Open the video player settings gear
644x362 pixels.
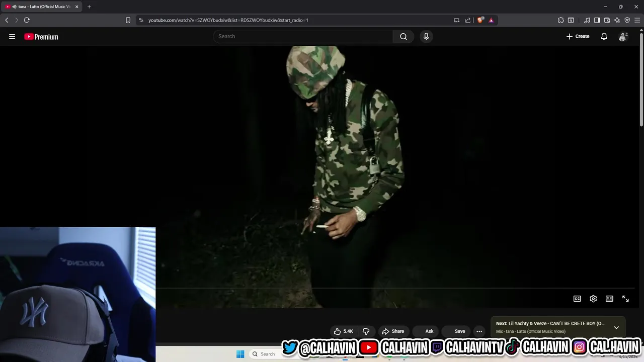tap(593, 299)
